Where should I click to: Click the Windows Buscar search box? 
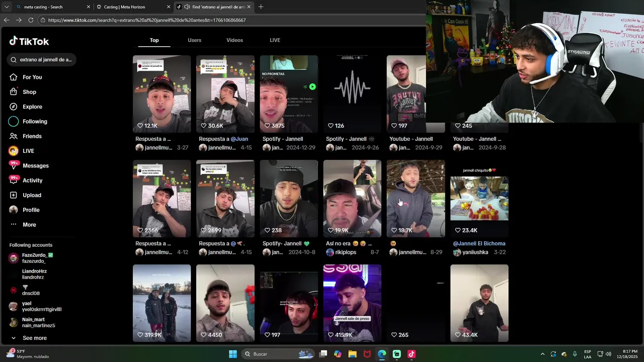pyautogui.click(x=277, y=354)
